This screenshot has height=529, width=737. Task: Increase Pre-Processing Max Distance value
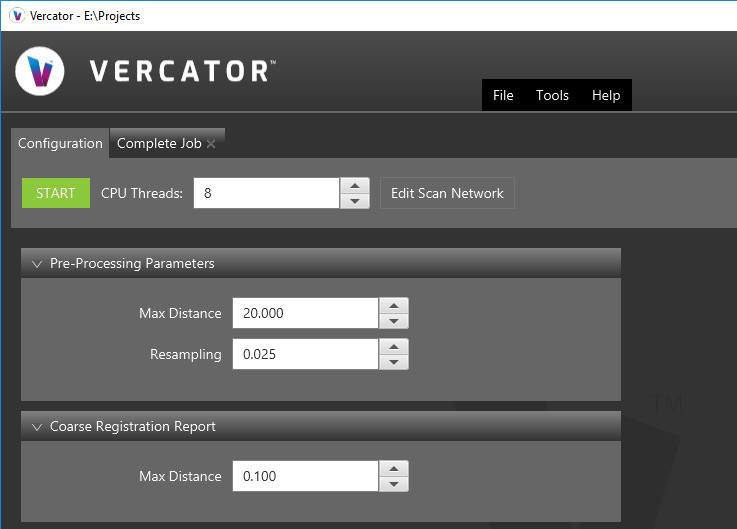point(394,306)
